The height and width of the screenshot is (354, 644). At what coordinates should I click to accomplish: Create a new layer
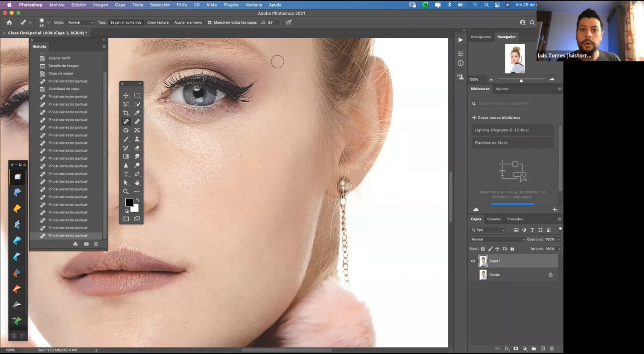point(543,348)
